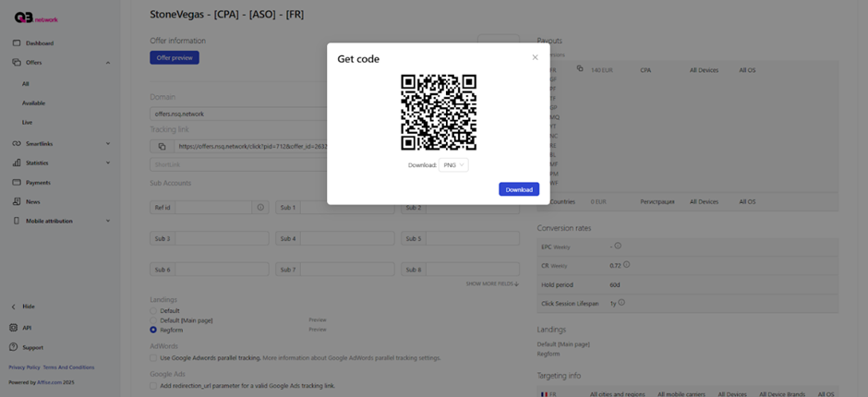Select the Default landing radio button
The height and width of the screenshot is (397, 868).
coord(153,310)
